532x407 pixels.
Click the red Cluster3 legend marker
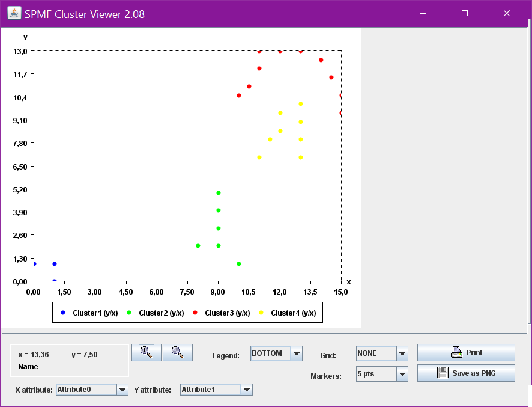(x=195, y=313)
